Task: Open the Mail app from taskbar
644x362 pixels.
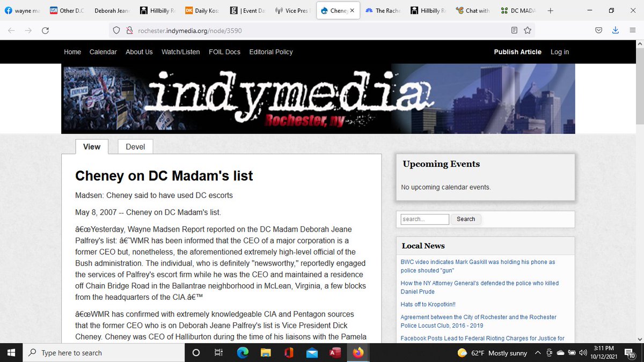Action: [x=312, y=352]
